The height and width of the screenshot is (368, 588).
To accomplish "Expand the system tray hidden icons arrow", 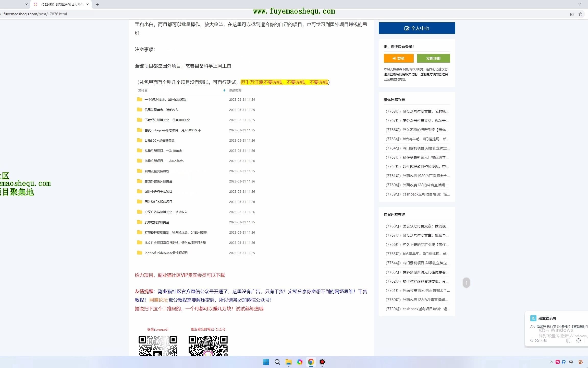I will (551, 362).
